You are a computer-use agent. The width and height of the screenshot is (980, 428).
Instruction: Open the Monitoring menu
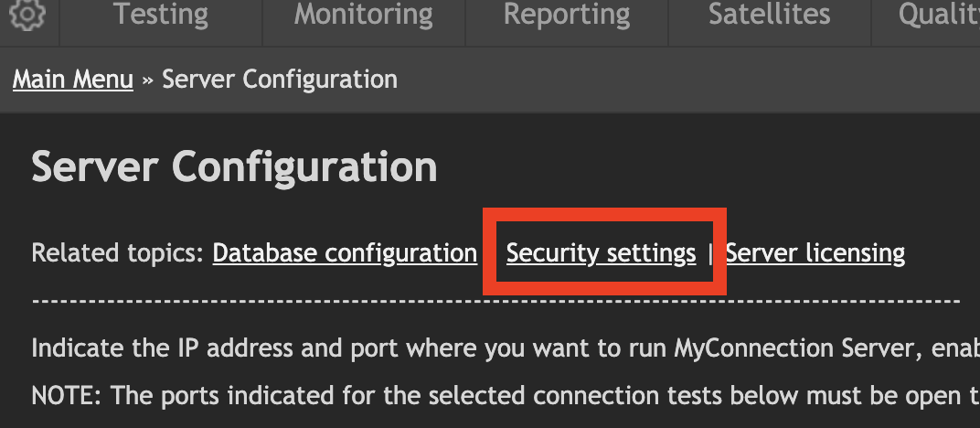[x=363, y=15]
